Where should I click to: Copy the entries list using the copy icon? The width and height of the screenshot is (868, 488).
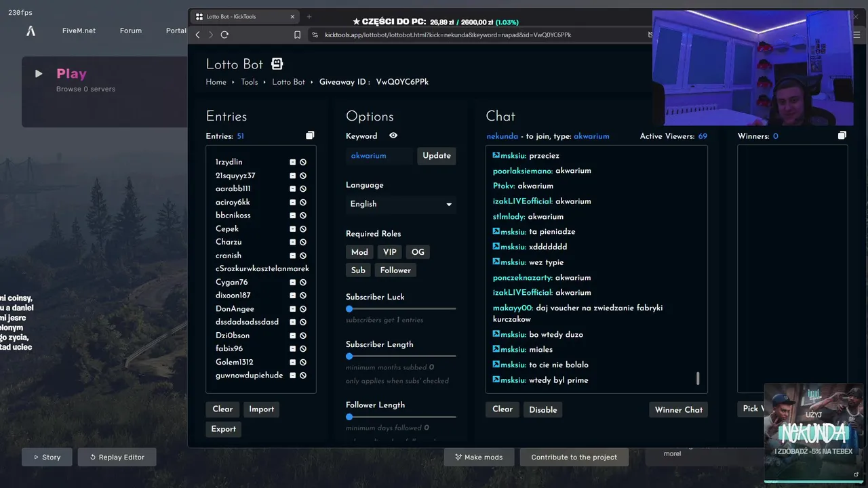pyautogui.click(x=310, y=136)
